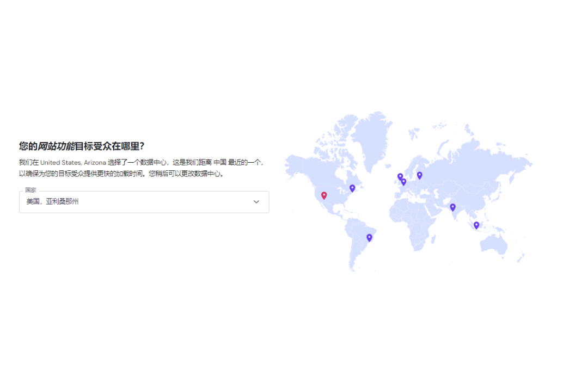Click the India data center map pin
The width and height of the screenshot is (588, 382).
(x=452, y=207)
